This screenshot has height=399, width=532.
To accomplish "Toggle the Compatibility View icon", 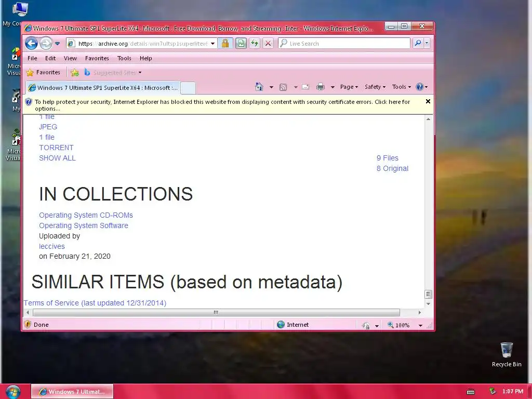I will [x=241, y=44].
